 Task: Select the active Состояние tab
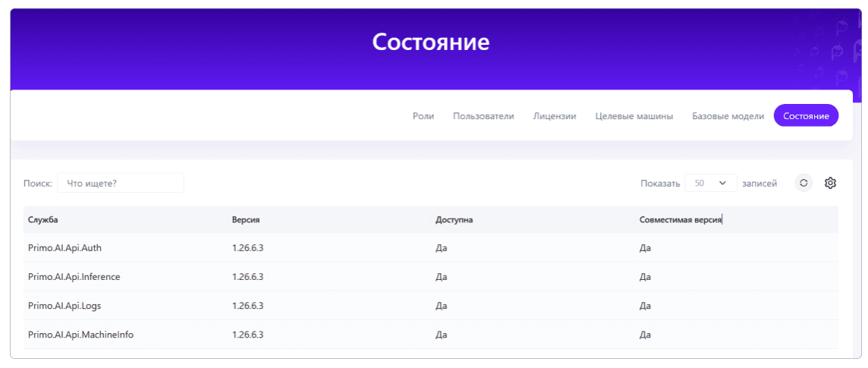tap(806, 115)
